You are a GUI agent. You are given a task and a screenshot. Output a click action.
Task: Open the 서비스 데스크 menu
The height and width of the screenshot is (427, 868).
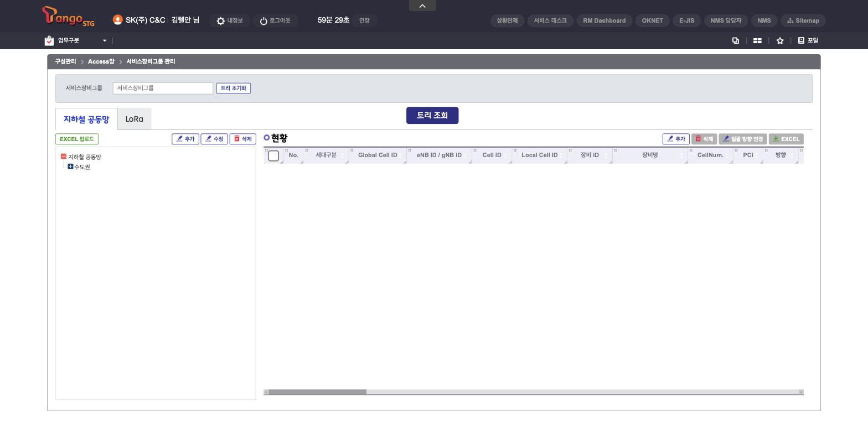(x=550, y=20)
